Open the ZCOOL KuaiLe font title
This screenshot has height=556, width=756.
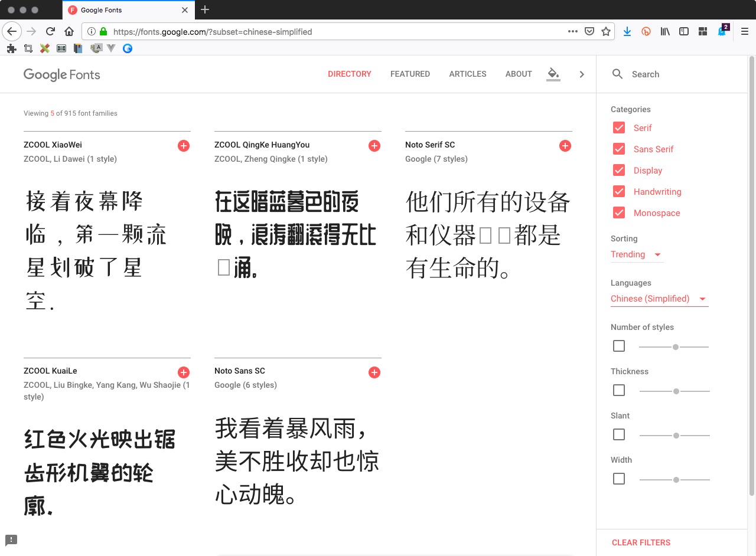click(50, 371)
